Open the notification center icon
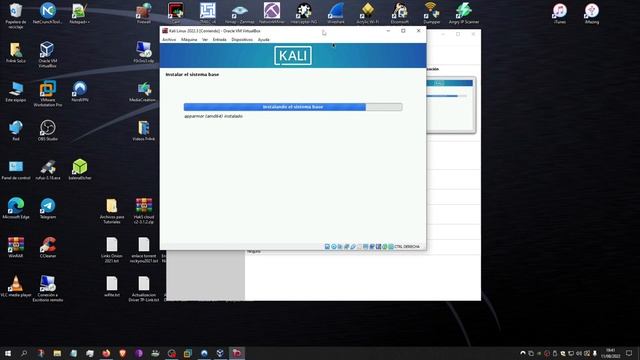This screenshot has width=640, height=360. pyautogui.click(x=629, y=353)
